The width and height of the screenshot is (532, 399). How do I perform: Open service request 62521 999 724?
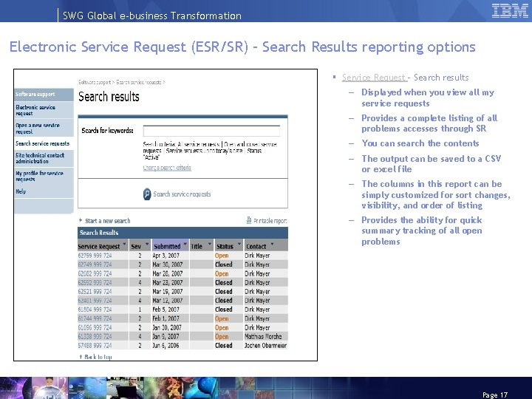[95, 291]
